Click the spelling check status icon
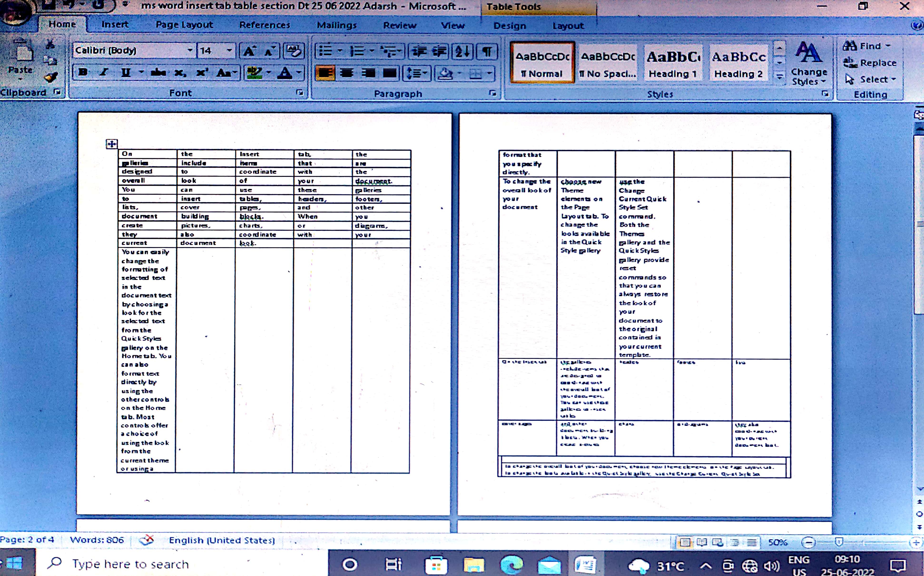This screenshot has width=924, height=576. pos(147,540)
